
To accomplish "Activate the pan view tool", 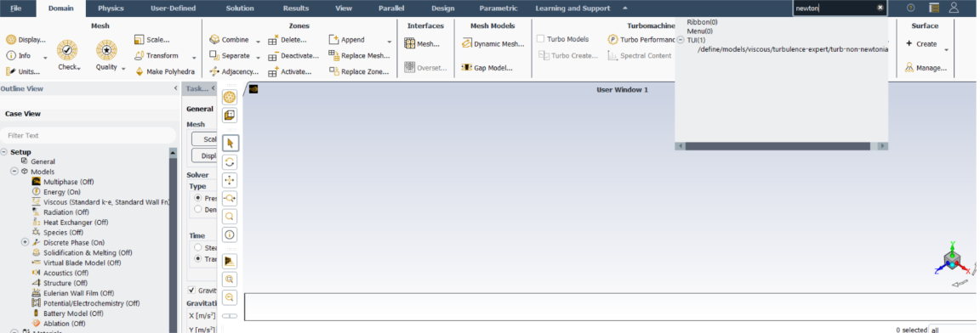I will [x=230, y=179].
